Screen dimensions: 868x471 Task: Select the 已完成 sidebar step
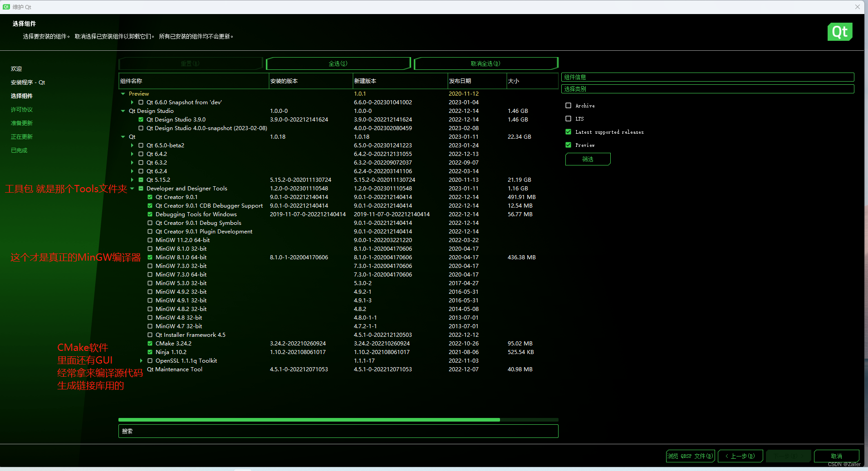pyautogui.click(x=19, y=151)
